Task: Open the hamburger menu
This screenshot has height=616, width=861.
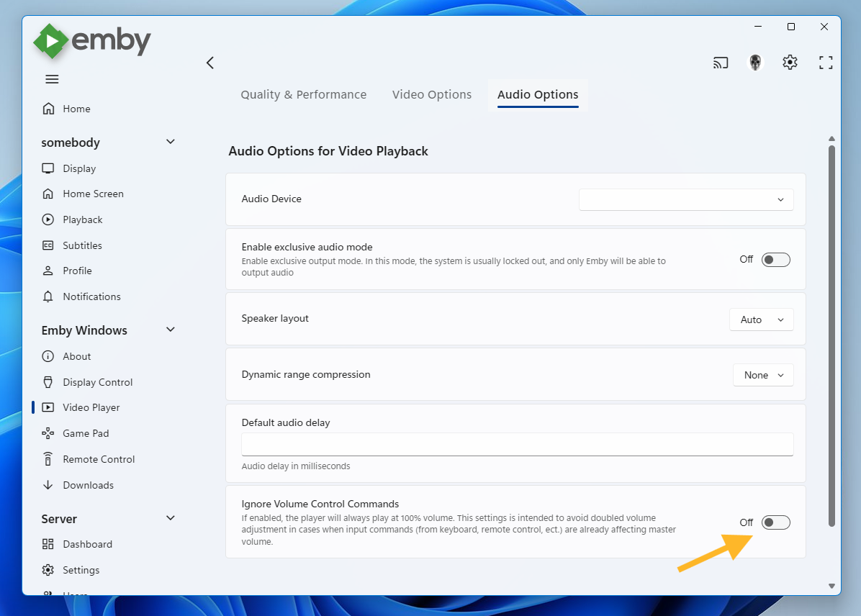Action: point(52,79)
